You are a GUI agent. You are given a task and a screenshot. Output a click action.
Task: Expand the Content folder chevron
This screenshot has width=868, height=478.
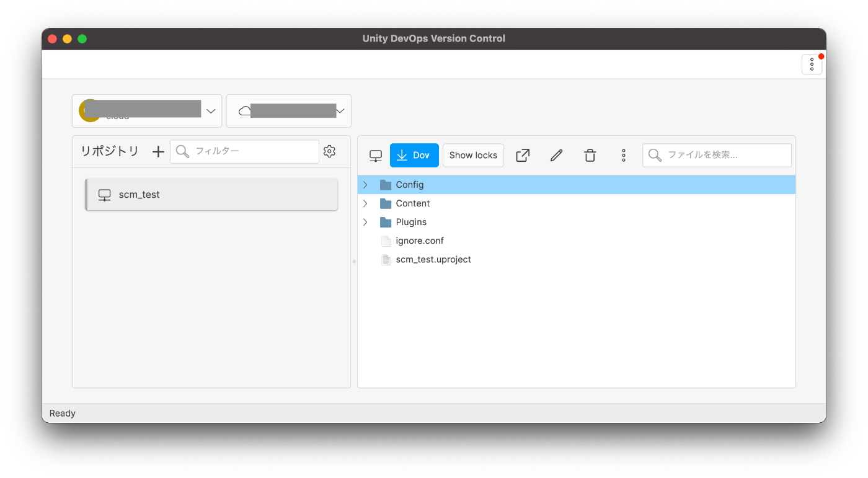(x=365, y=203)
